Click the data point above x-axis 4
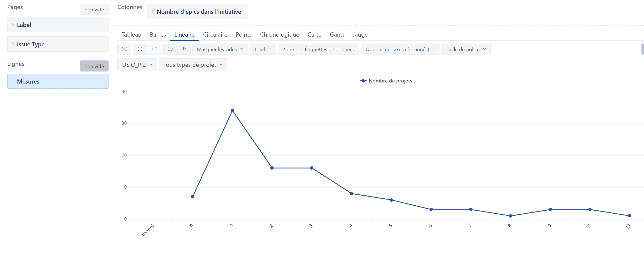The width and height of the screenshot is (644, 258). [x=351, y=194]
